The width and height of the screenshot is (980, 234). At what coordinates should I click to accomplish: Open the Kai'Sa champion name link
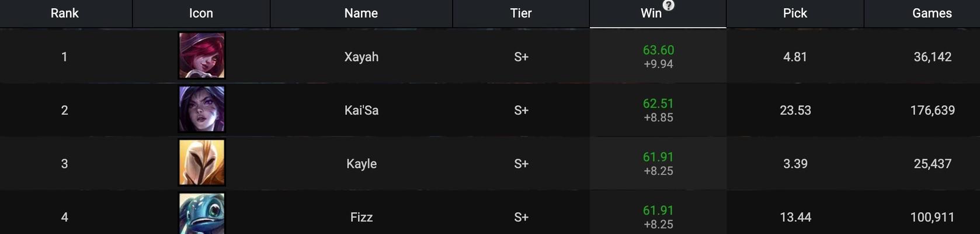[x=362, y=110]
